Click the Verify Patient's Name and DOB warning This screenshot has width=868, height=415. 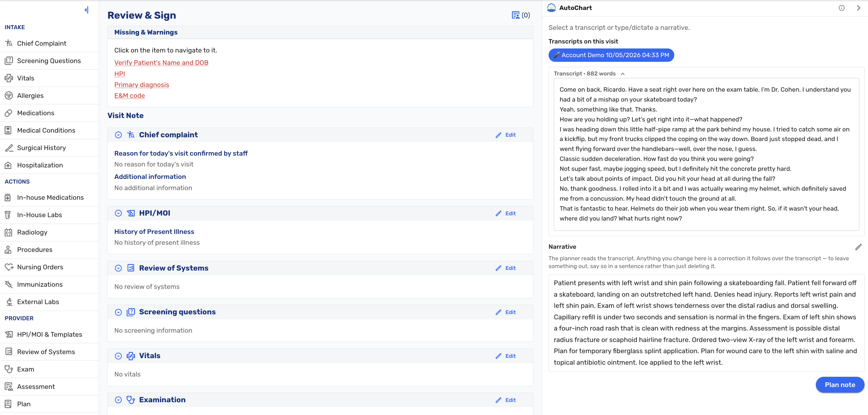pos(161,63)
